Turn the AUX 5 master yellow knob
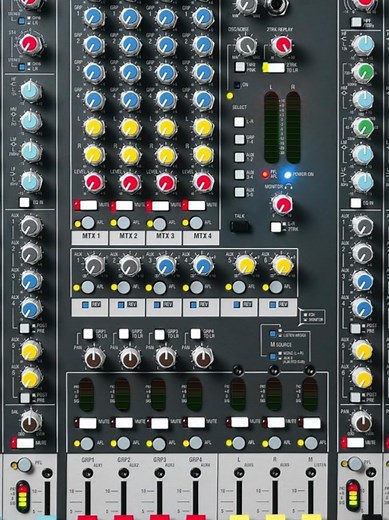Viewport: 389px width, 520px height. click(246, 265)
